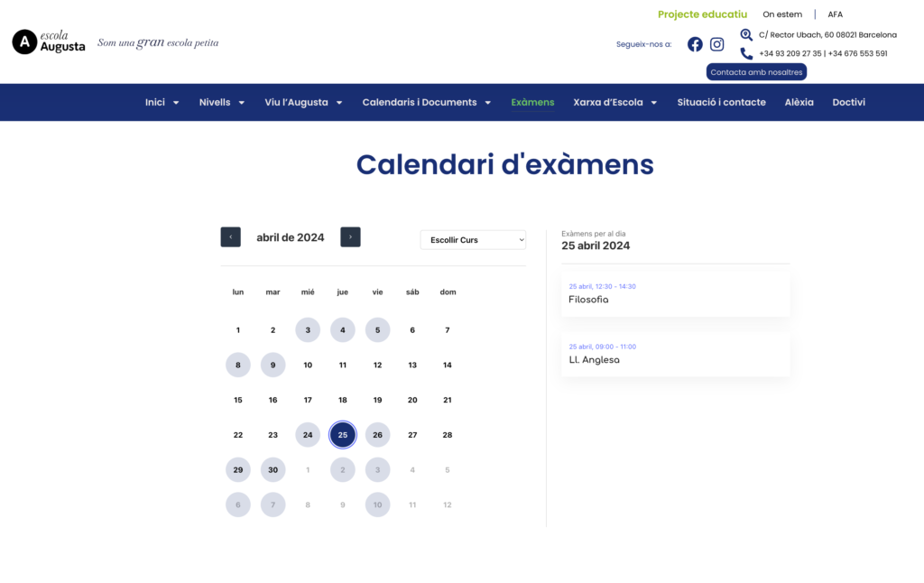This screenshot has height=583, width=924.
Task: Go to next month with right arrow
Action: [350, 237]
